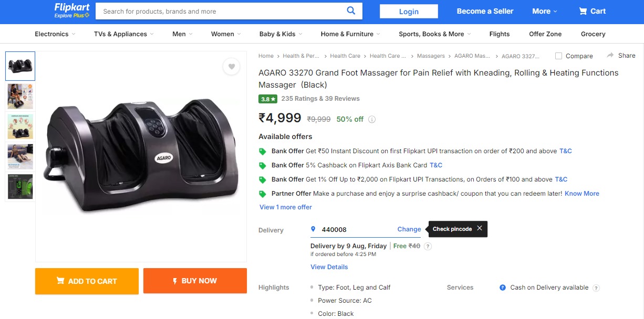Click delivery charge help question icon
The image size is (644, 319).
[x=428, y=246]
